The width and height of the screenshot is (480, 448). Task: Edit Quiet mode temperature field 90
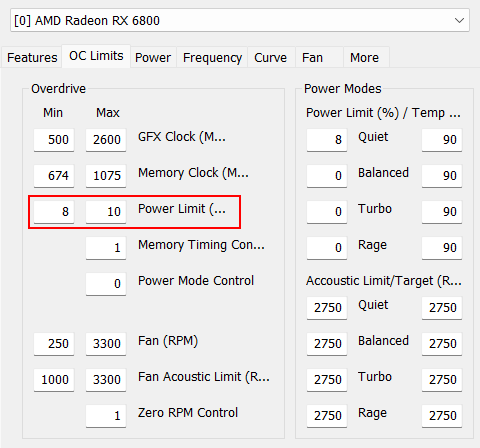click(x=442, y=140)
